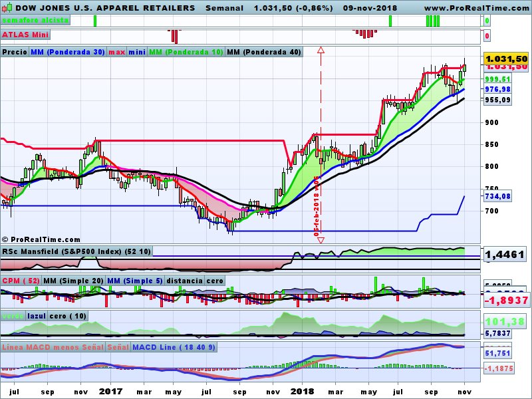The width and height of the screenshot is (532, 399).
Task: Click the 'cero' label in CPM panel
Action: pos(215,281)
